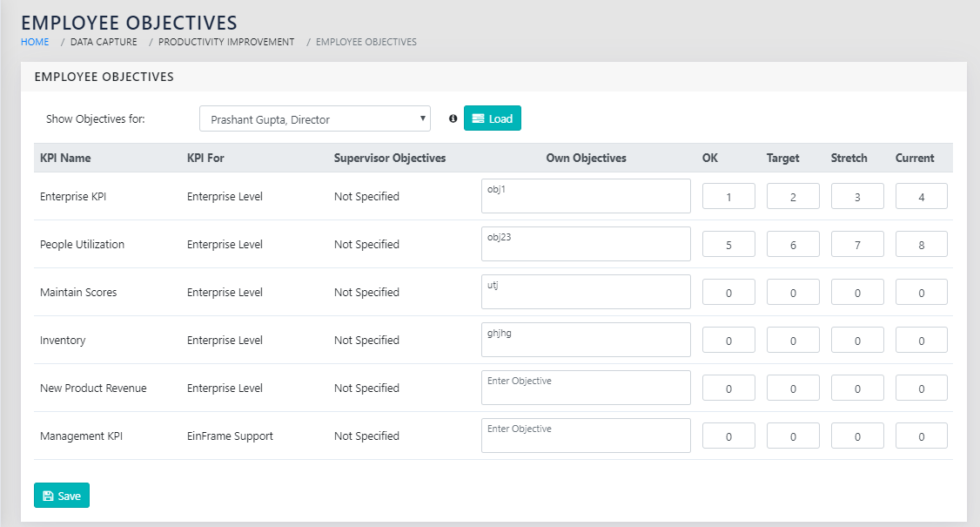This screenshot has width=980, height=527.
Task: Edit the Stretch value for Enterprise KPI
Action: click(x=857, y=197)
